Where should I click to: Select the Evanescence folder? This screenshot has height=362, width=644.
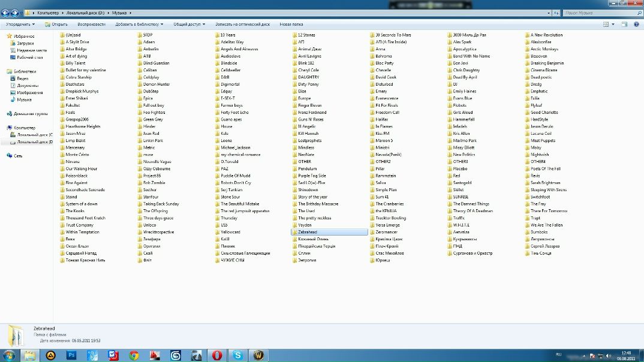coord(384,98)
